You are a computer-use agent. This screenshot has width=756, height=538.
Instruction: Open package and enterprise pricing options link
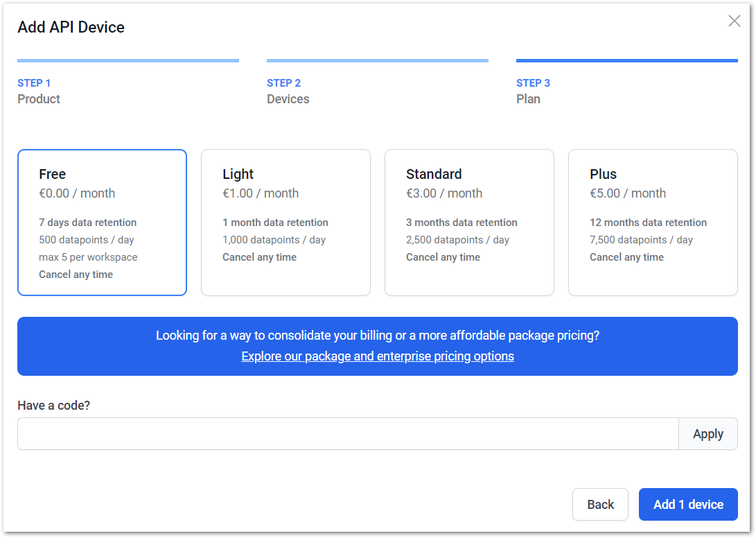pos(378,356)
